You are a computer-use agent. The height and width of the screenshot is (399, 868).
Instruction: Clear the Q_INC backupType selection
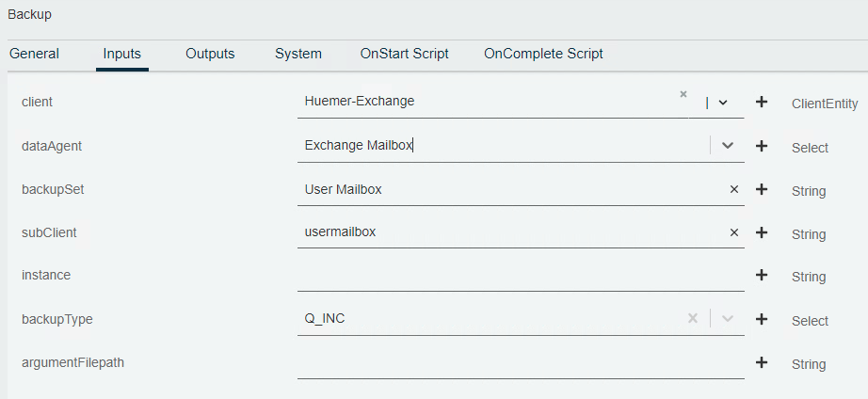(x=693, y=318)
